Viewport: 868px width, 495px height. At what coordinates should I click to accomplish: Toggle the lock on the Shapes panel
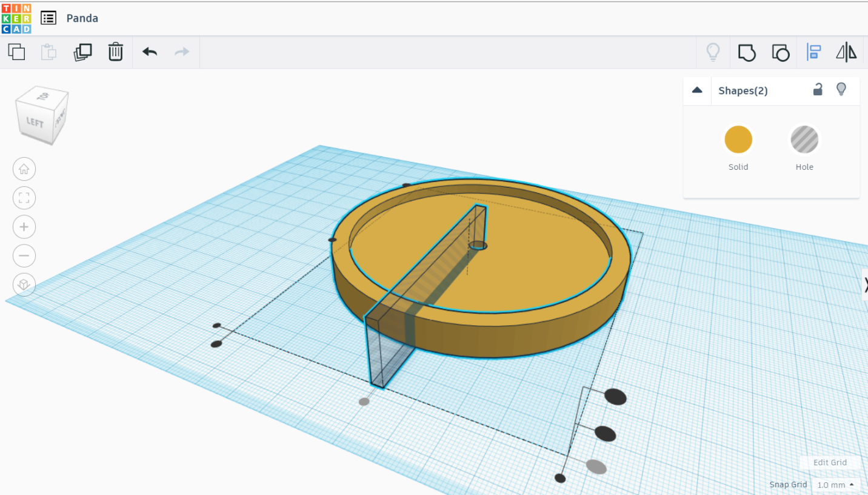[x=818, y=90]
